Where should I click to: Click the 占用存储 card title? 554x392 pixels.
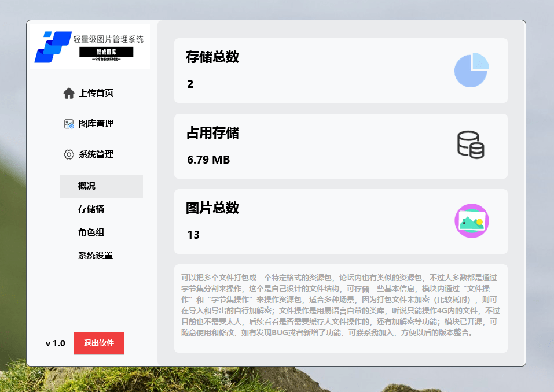click(x=212, y=133)
